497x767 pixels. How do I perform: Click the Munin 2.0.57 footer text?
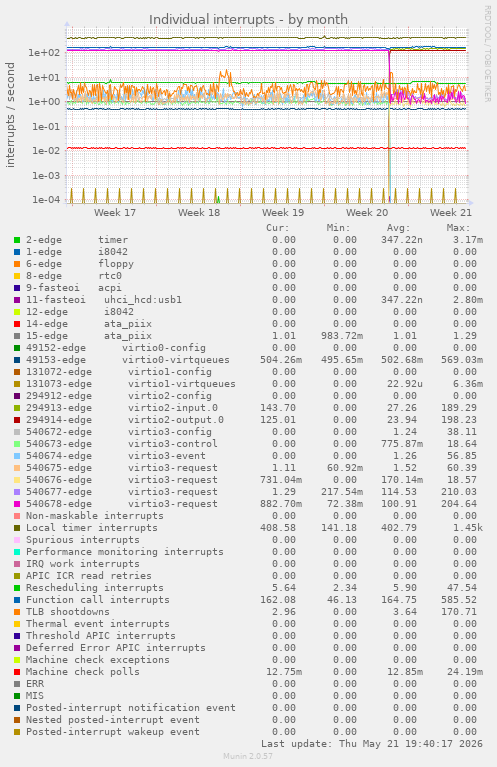click(248, 756)
